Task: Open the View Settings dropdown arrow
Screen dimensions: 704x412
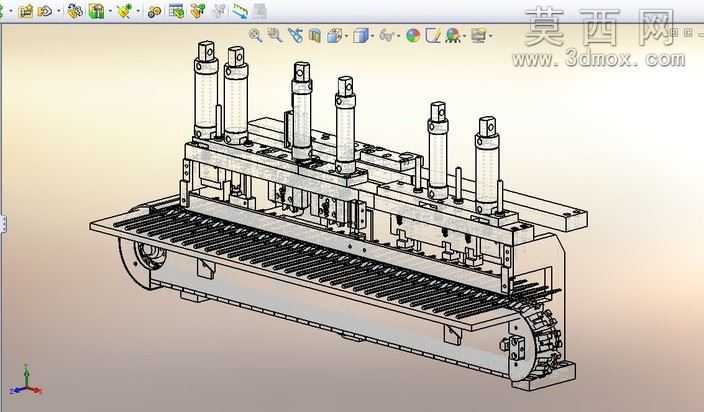Action: (490, 36)
